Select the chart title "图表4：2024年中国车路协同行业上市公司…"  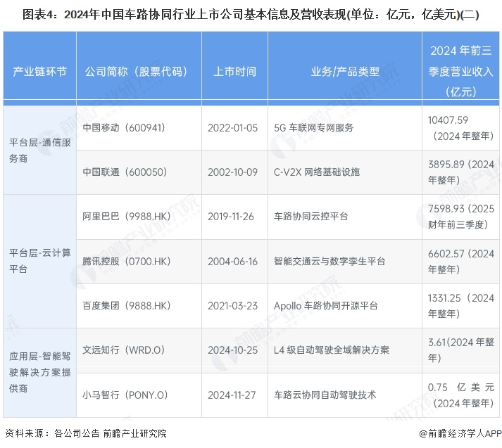(251, 14)
